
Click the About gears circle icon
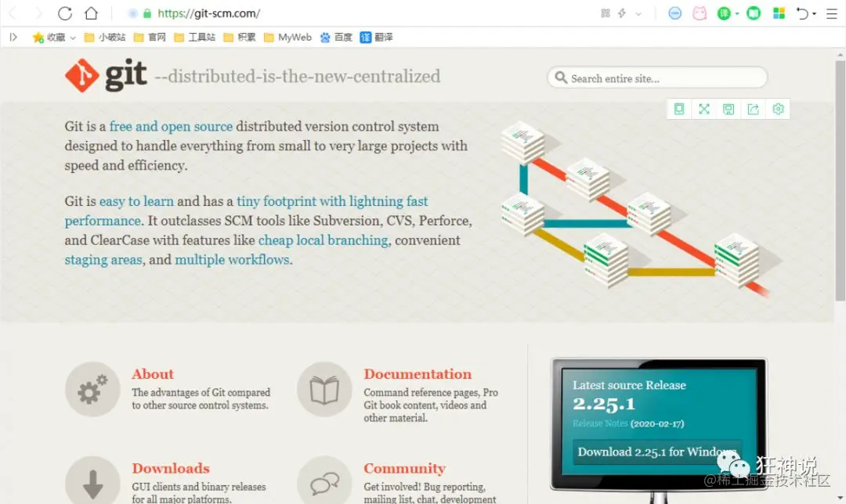(x=92, y=389)
